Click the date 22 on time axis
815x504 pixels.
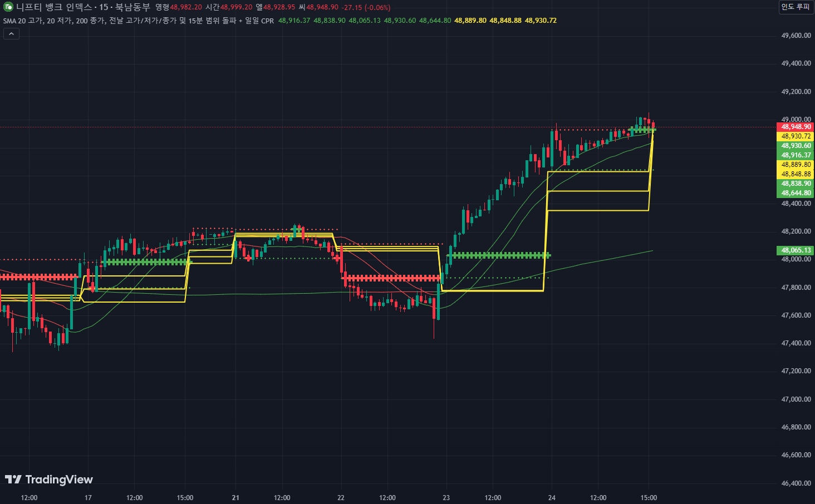(341, 498)
